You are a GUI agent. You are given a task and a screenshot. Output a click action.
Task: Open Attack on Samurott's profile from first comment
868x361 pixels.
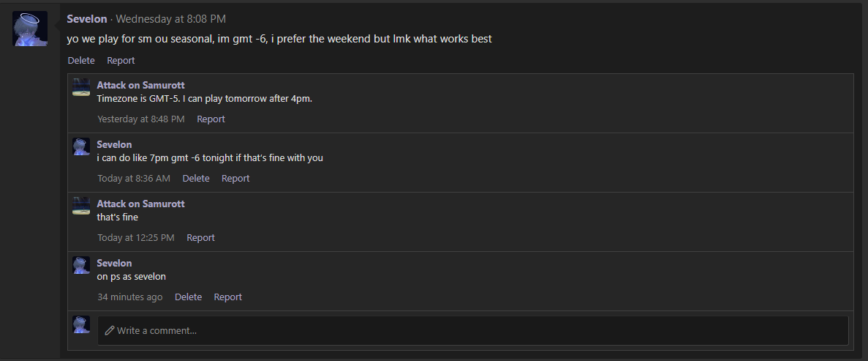pos(140,85)
